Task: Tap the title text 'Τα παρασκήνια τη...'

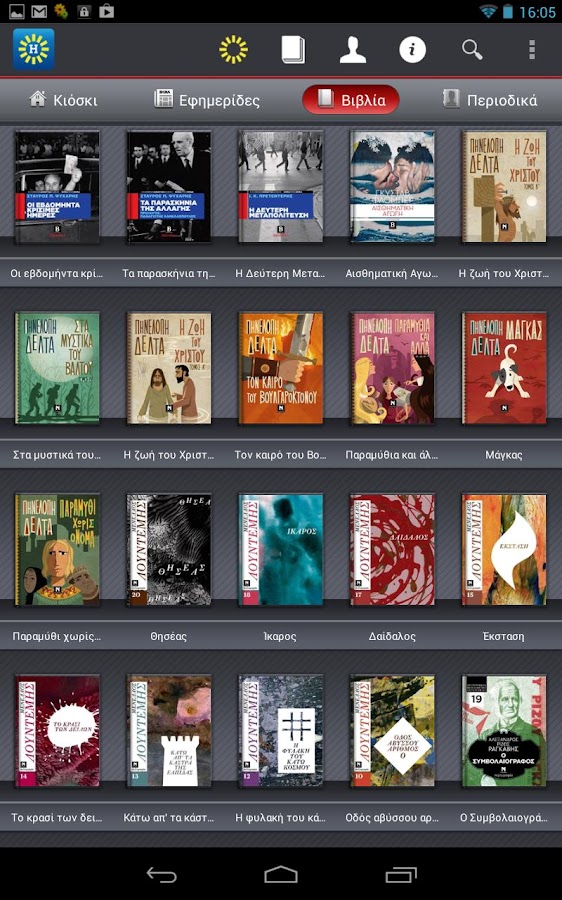Action: (x=169, y=274)
